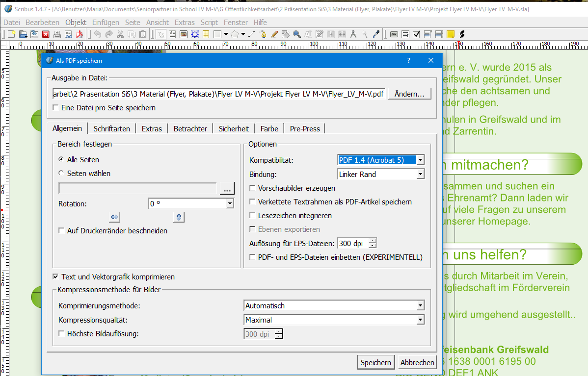Select the Zoom magnifier tool

click(x=297, y=34)
